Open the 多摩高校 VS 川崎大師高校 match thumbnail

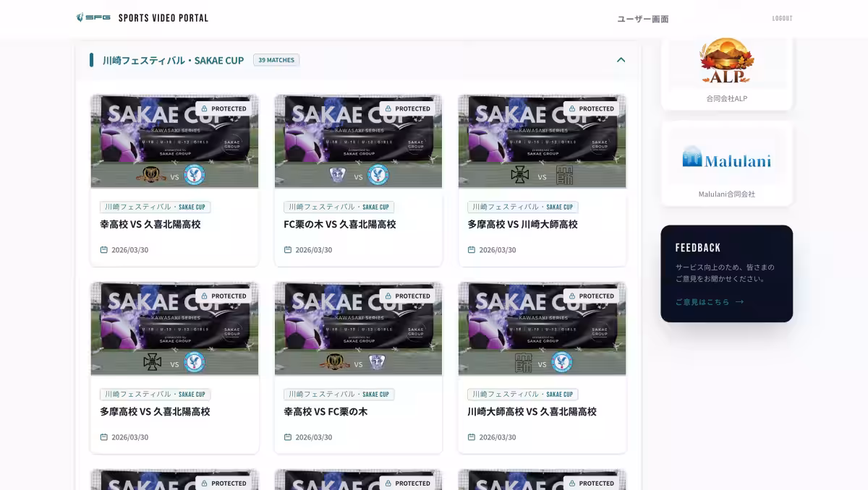click(542, 141)
